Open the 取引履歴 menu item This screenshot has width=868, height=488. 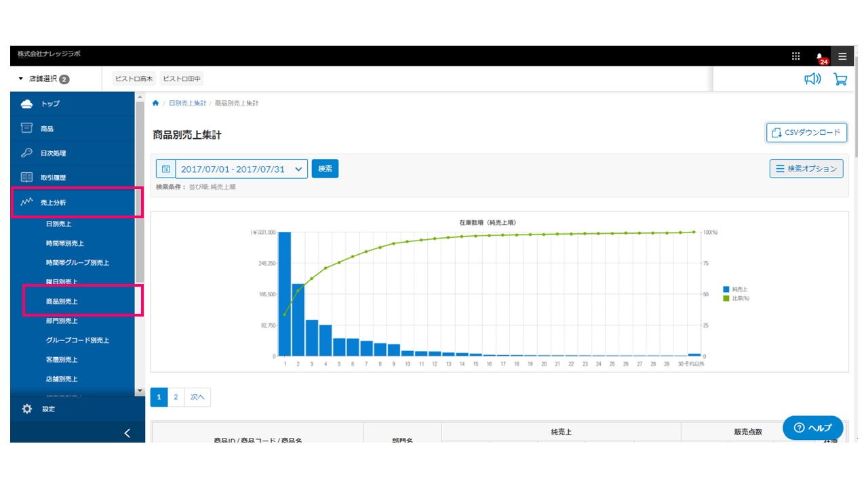[73, 177]
